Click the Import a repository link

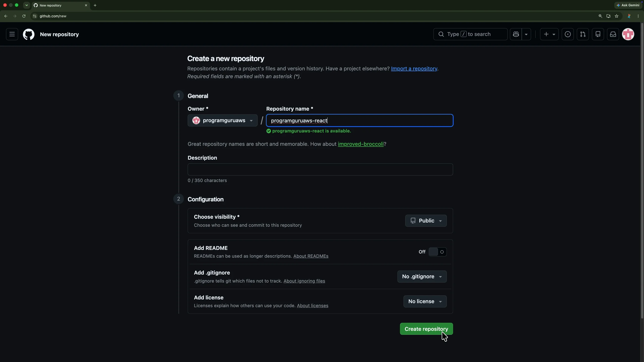tap(414, 69)
